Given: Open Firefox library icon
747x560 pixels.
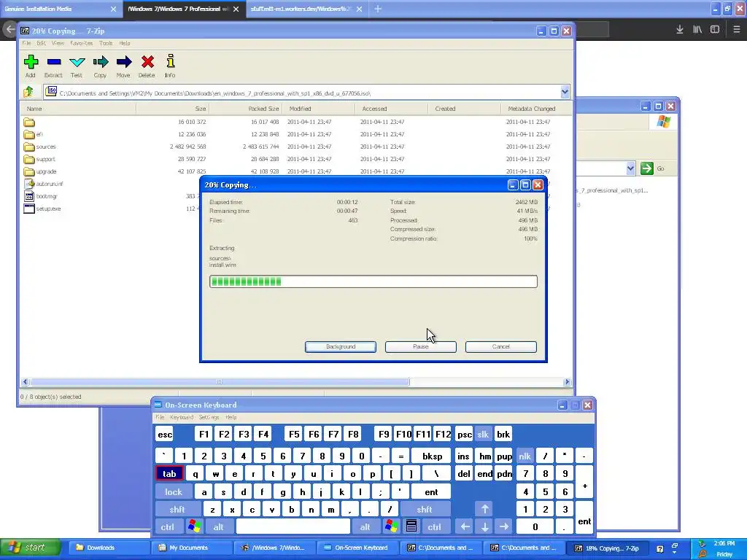Looking at the screenshot, I should click(x=697, y=29).
